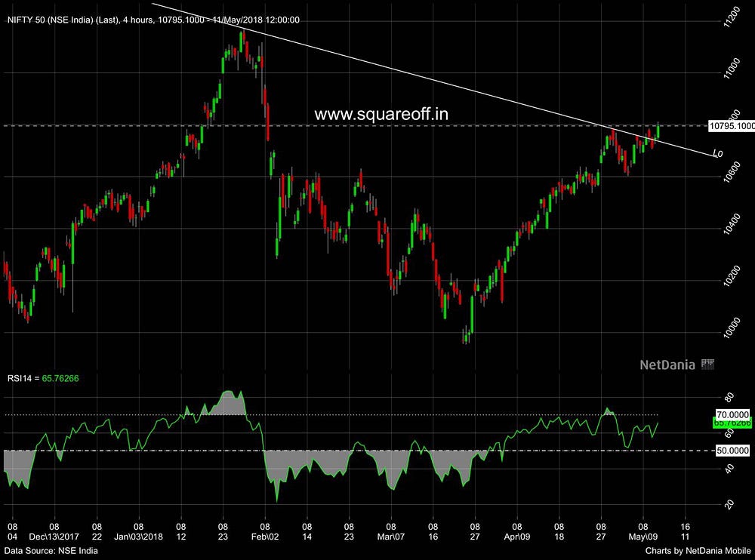This screenshot has height=560, width=755.
Task: Click the 11 date label on time axis
Action: pyautogui.click(x=686, y=537)
